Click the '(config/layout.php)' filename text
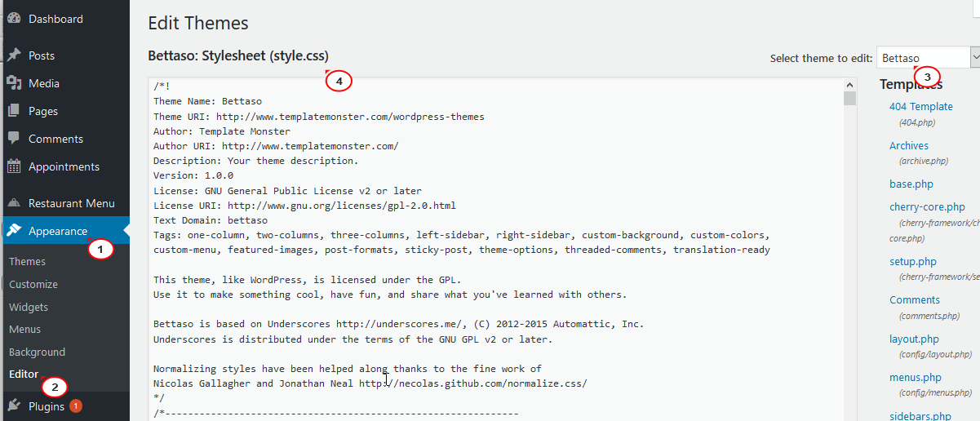Screen dimensions: 980x421 (935, 355)
